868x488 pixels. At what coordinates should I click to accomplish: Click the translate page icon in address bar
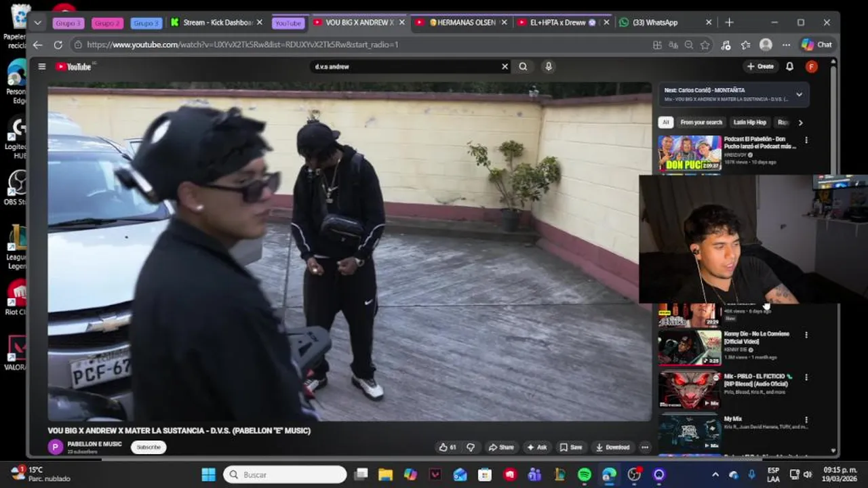pos(673,45)
